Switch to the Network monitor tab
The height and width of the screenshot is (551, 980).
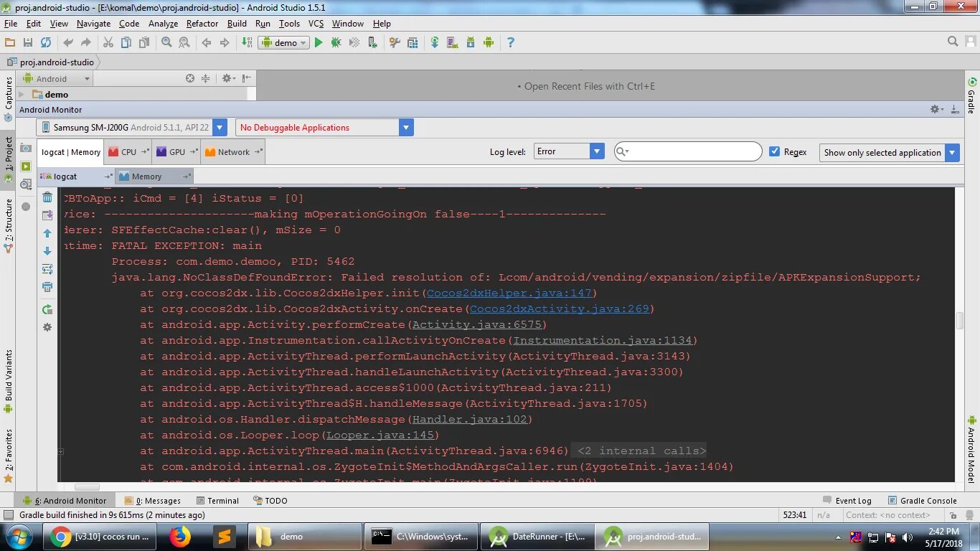[x=233, y=152]
